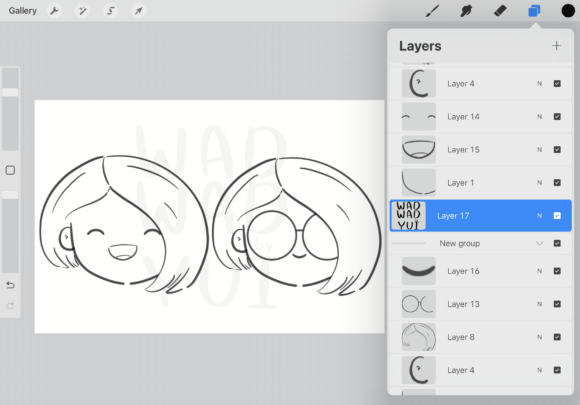Select the Layer 13 glasses thumbnail

click(x=419, y=304)
